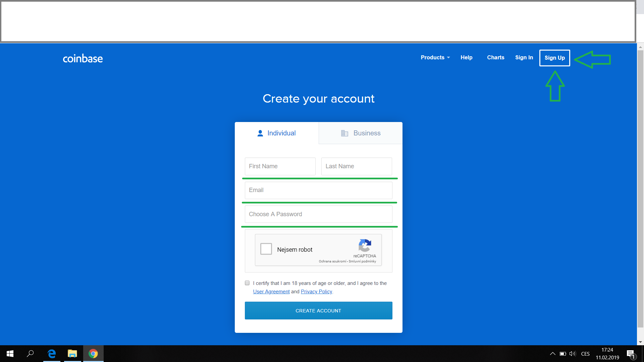The height and width of the screenshot is (362, 644).
Task: Click the reCAPTCHA logo icon
Action: [x=365, y=245]
